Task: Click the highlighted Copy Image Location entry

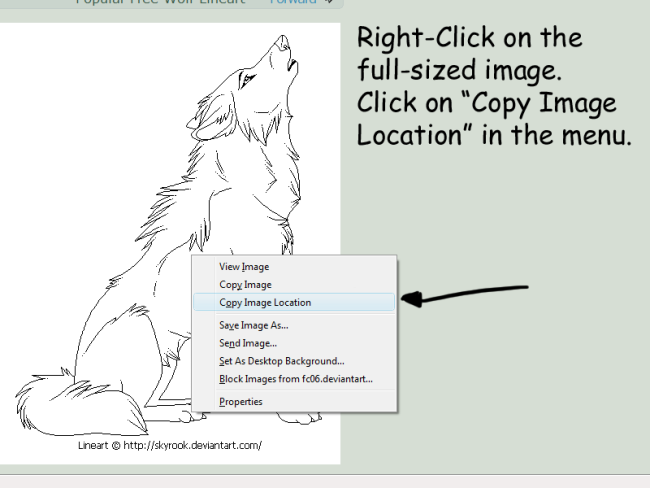Action: tap(265, 303)
